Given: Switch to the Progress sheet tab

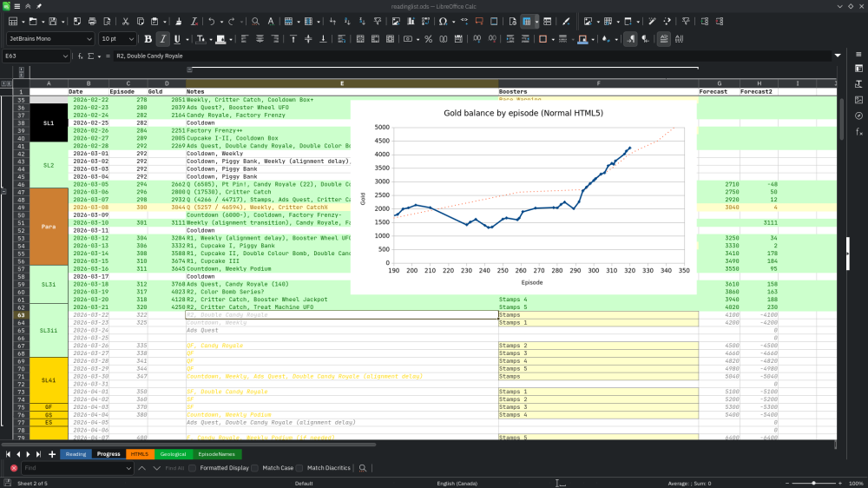Looking at the screenshot, I should (108, 454).
